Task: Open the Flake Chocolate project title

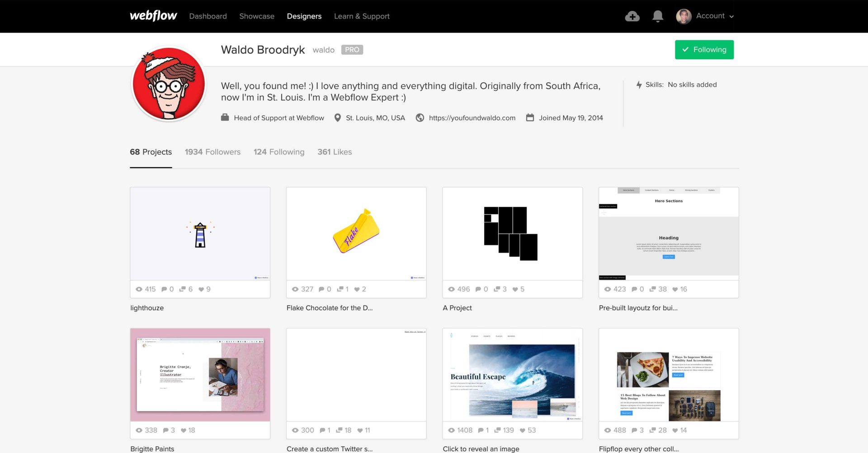Action: [329, 308]
